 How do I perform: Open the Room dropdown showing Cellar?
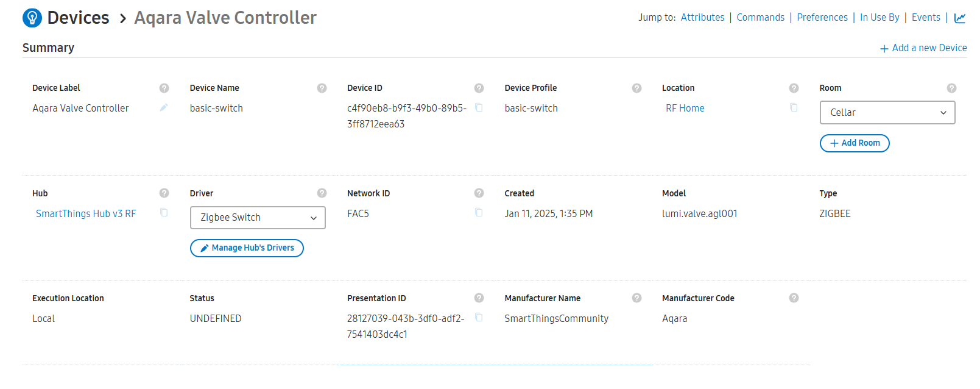point(887,113)
